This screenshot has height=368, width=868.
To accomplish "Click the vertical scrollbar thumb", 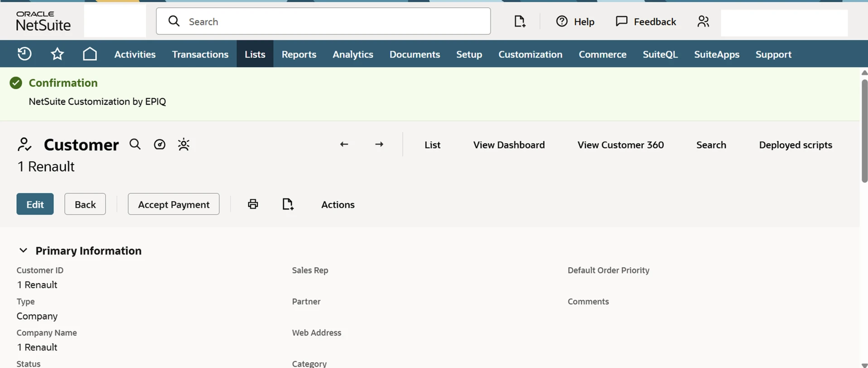I will click(x=864, y=130).
